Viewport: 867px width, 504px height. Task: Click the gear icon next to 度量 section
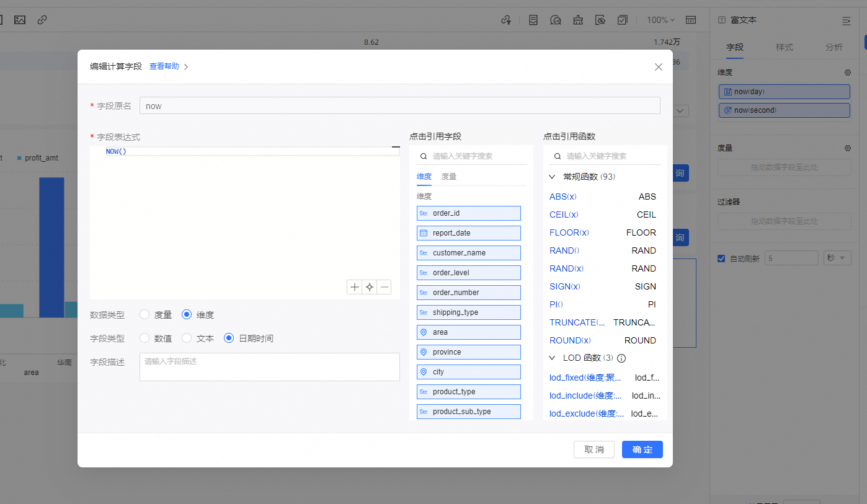[848, 148]
